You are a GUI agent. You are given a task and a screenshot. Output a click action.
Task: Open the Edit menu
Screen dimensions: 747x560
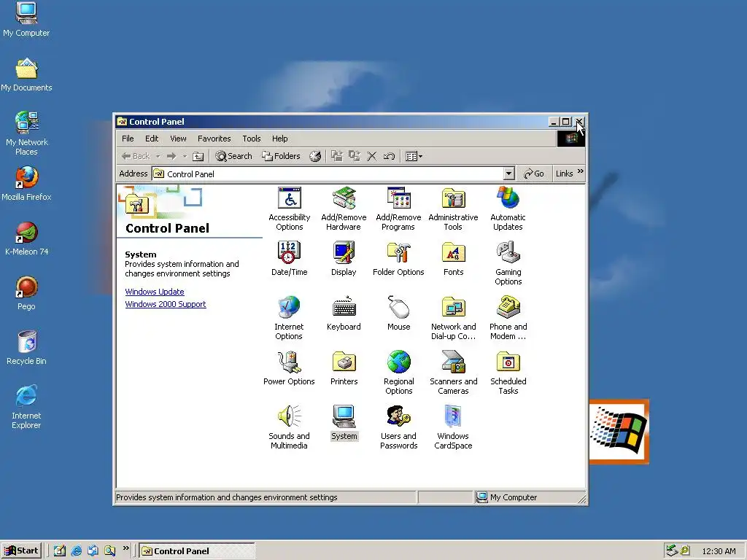[152, 139]
